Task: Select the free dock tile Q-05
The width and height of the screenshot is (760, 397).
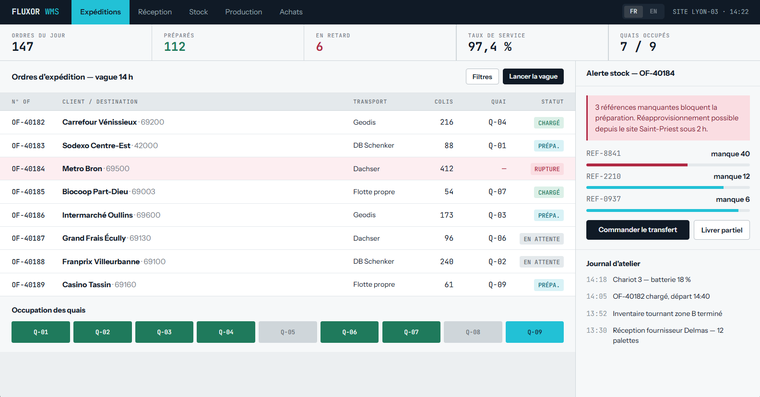Action: [x=287, y=332]
